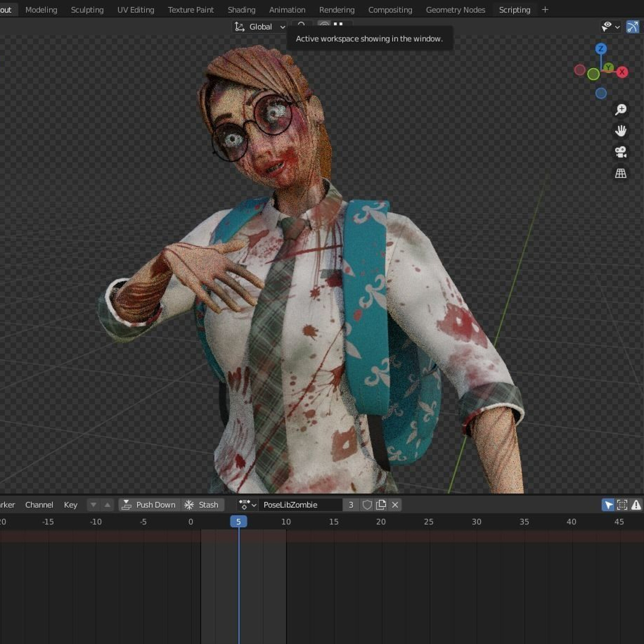Click the Stash action button
Screen dimensions: 644x644
[x=203, y=505]
